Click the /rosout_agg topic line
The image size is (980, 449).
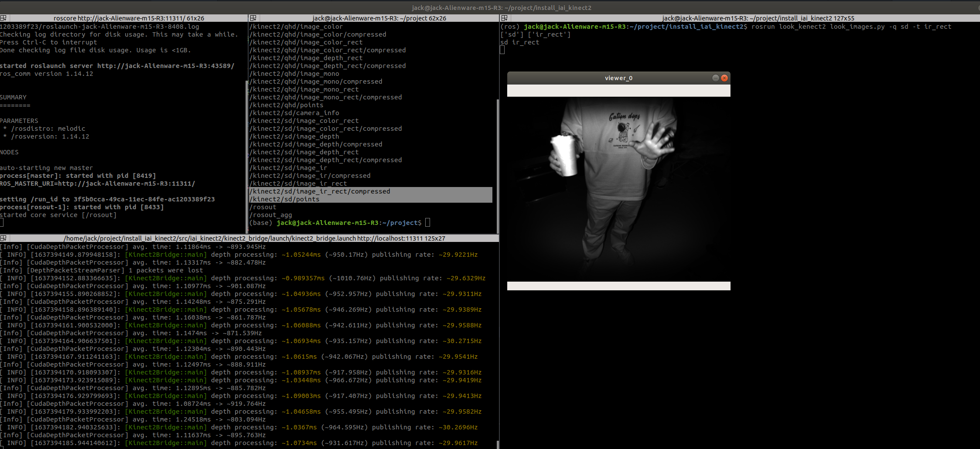click(271, 215)
